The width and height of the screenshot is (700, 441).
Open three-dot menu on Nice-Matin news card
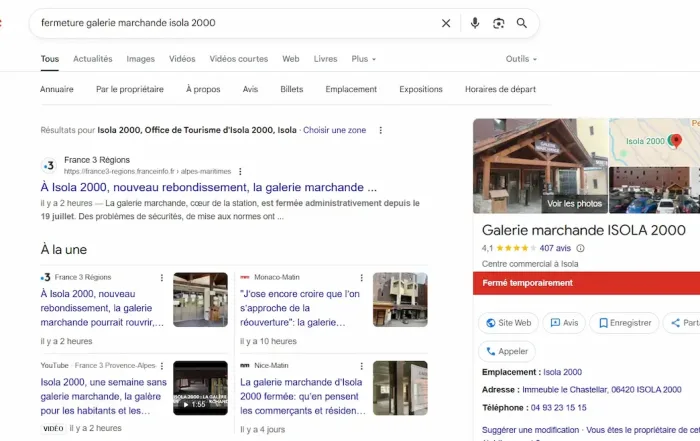point(361,366)
